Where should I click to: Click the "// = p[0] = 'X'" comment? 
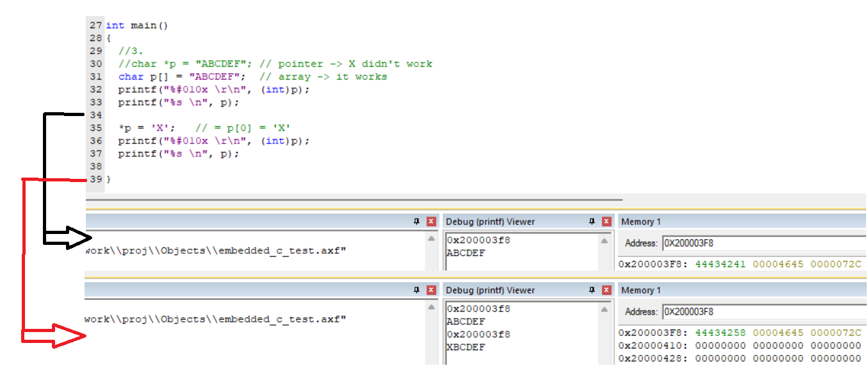[243, 128]
